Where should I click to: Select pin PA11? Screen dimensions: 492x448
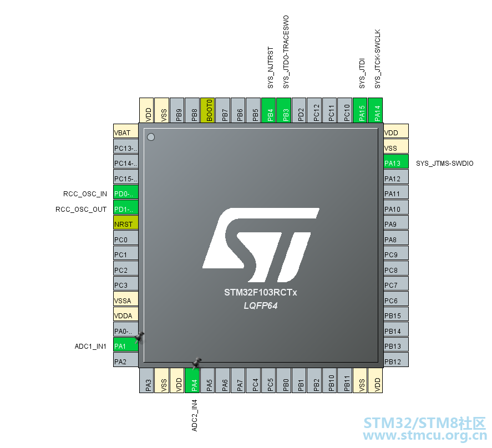click(396, 192)
